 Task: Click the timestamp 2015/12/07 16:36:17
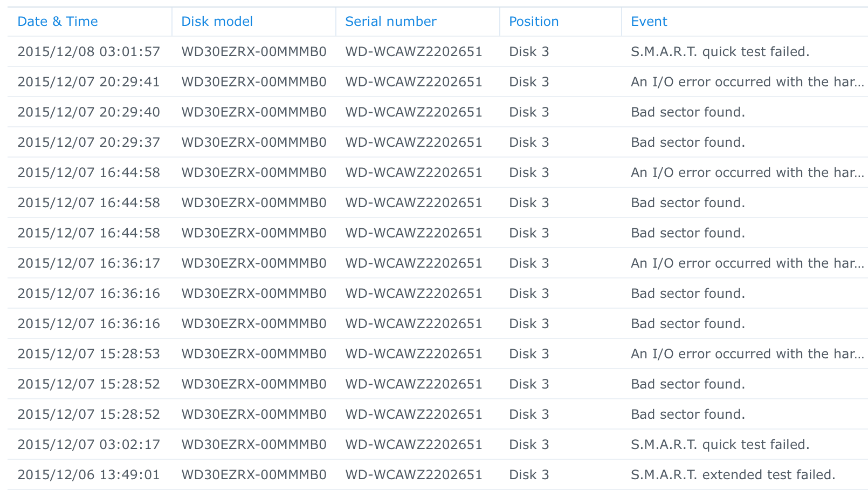point(89,263)
